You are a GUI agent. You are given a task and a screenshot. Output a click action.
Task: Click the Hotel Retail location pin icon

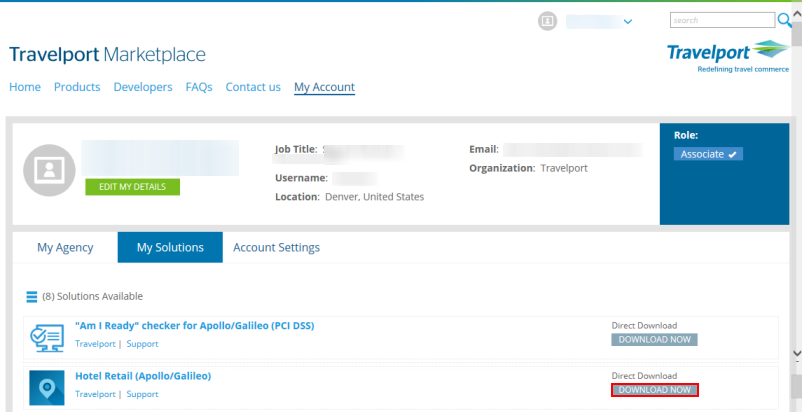(x=47, y=387)
